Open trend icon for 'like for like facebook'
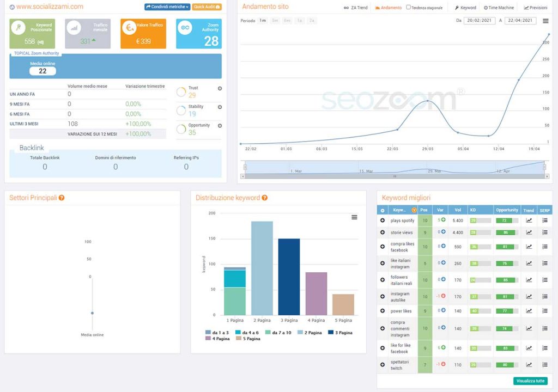Image resolution: width=558 pixels, height=392 pixels. coord(529,348)
